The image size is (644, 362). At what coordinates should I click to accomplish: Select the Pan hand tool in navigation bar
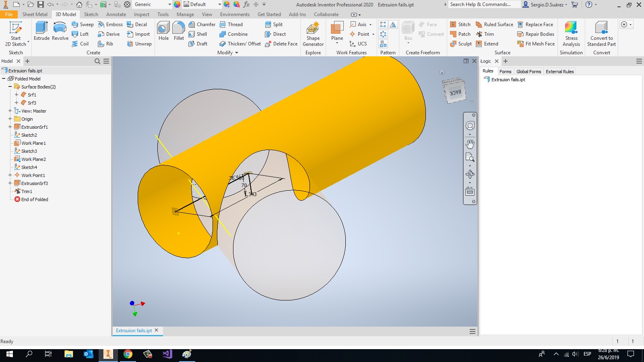470,144
